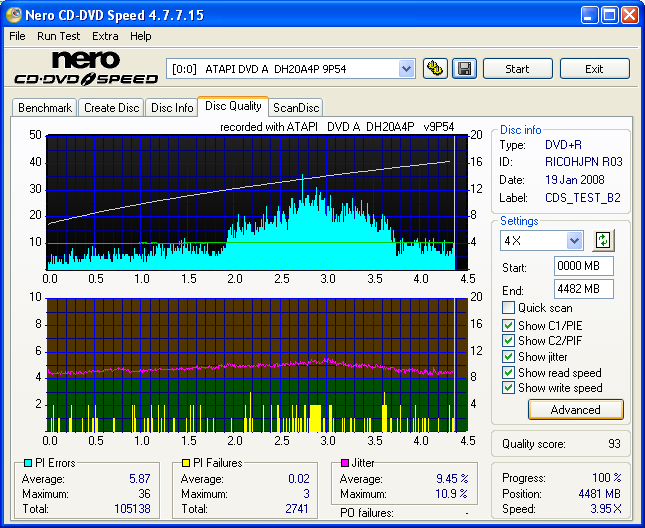Switch to the Disc Info tab

pyautogui.click(x=172, y=108)
